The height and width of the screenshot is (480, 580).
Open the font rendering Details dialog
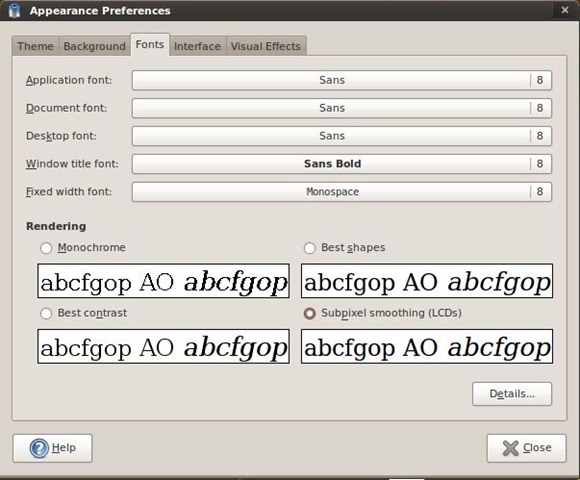tap(512, 394)
